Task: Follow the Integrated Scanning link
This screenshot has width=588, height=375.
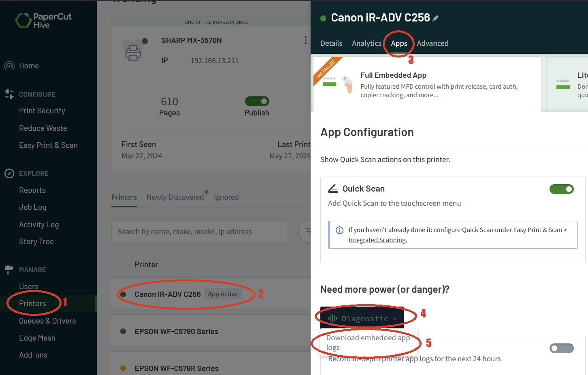Action: coord(377,240)
